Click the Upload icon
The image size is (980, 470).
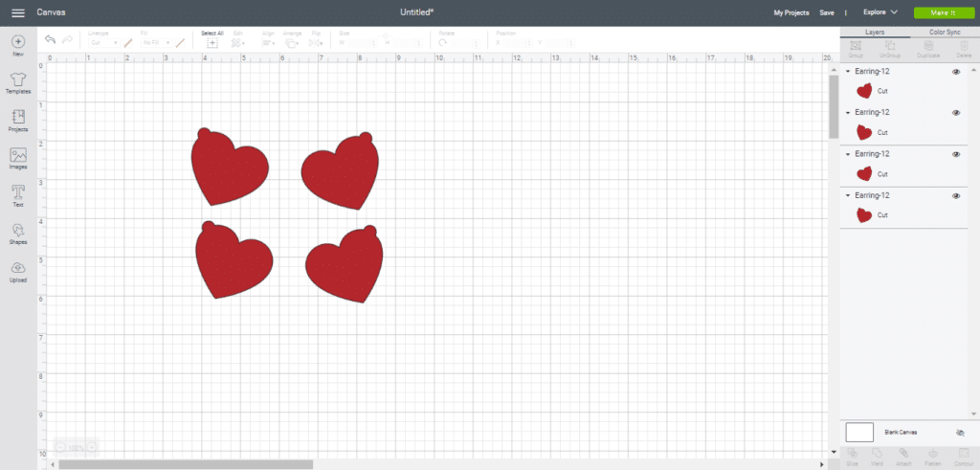tap(17, 271)
